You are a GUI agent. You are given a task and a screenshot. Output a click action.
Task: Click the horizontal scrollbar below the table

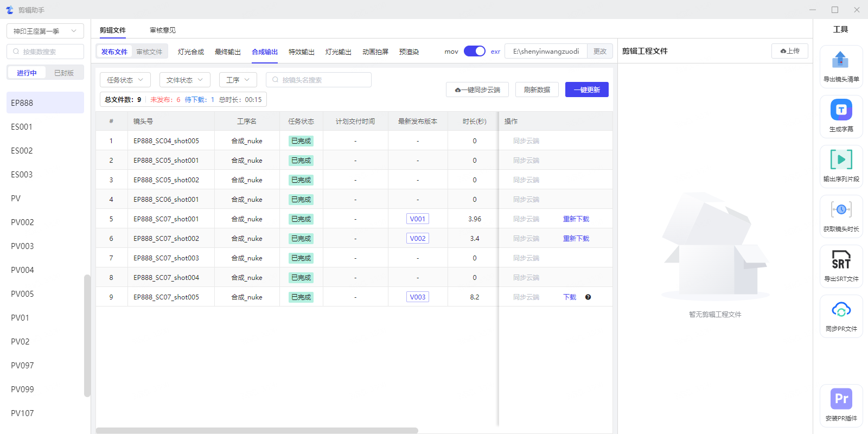[257, 430]
